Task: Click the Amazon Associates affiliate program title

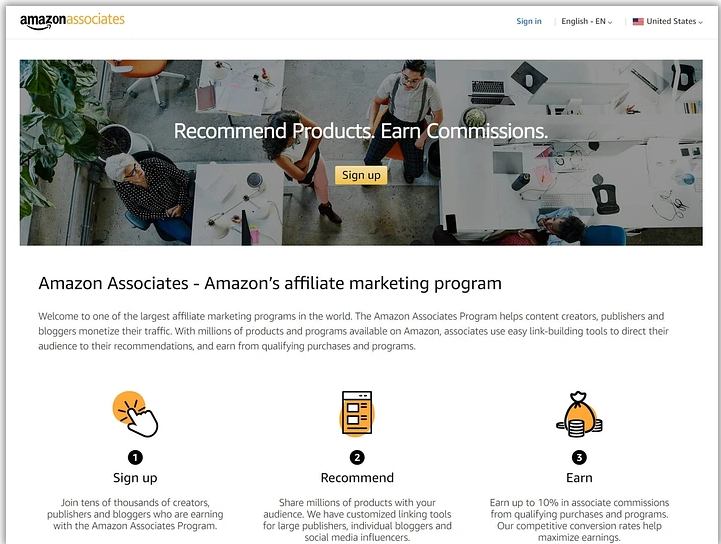Action: [270, 283]
